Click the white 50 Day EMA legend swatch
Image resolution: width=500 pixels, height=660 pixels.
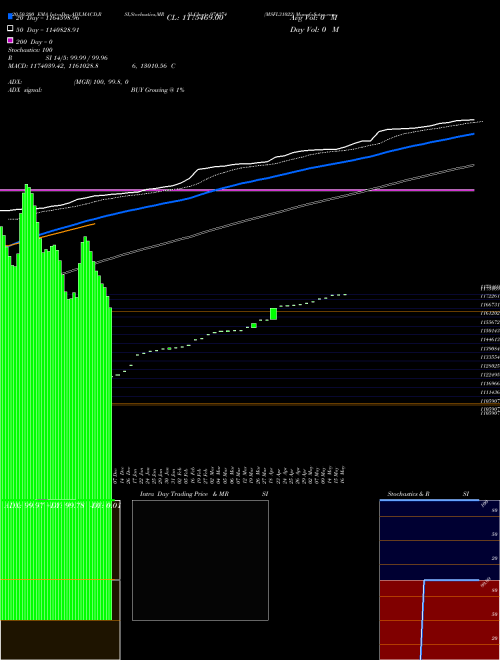tap(10, 29)
